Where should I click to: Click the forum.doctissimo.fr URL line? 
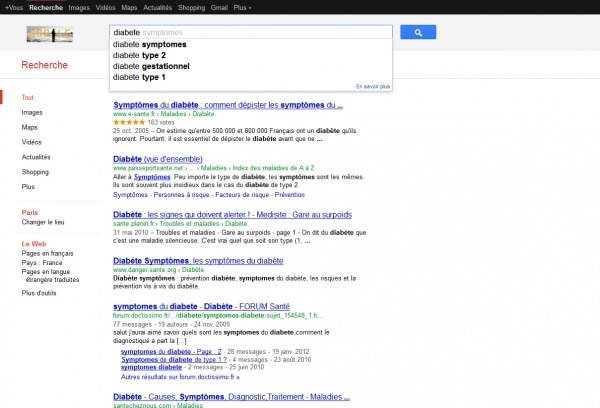(x=218, y=316)
